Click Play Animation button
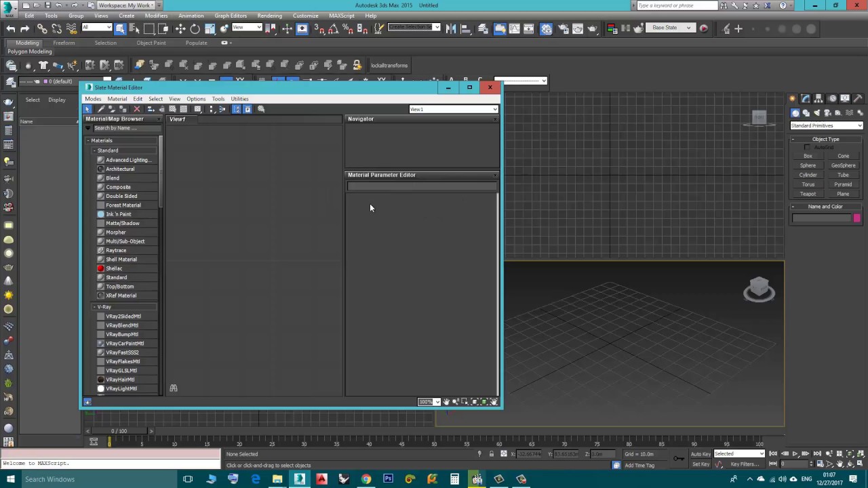The width and height of the screenshot is (868, 488). coord(794,454)
